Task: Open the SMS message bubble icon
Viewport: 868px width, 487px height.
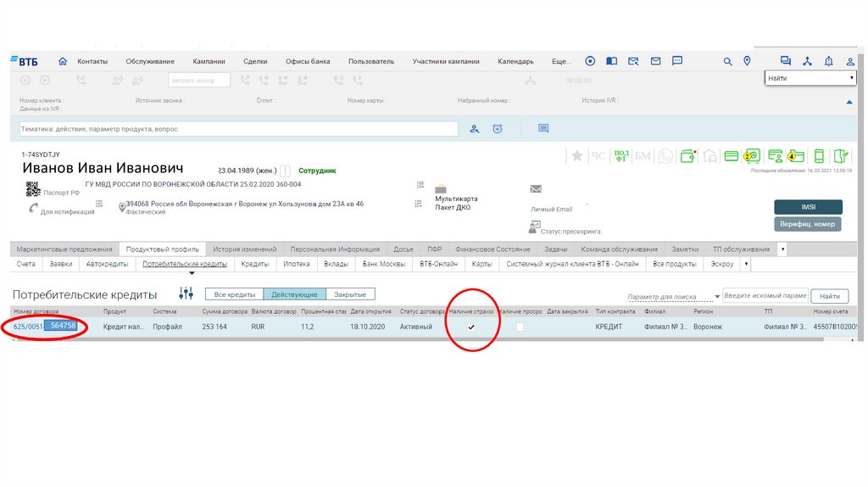Action: [677, 61]
